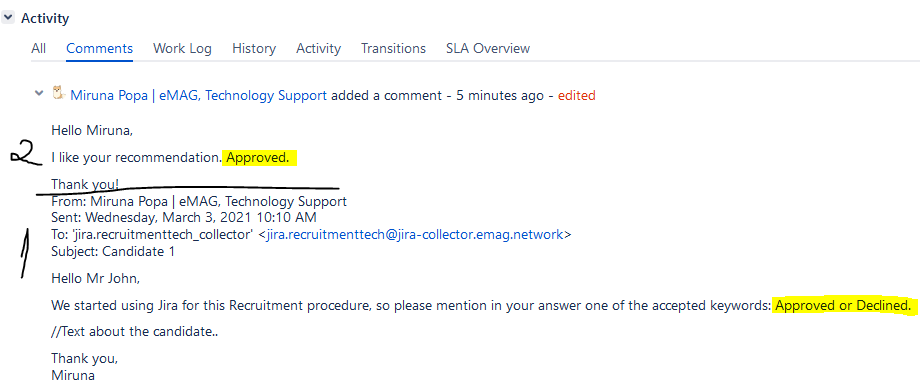Open the Transitions tab
Viewport: 920px width, 388px height.
coord(393,49)
